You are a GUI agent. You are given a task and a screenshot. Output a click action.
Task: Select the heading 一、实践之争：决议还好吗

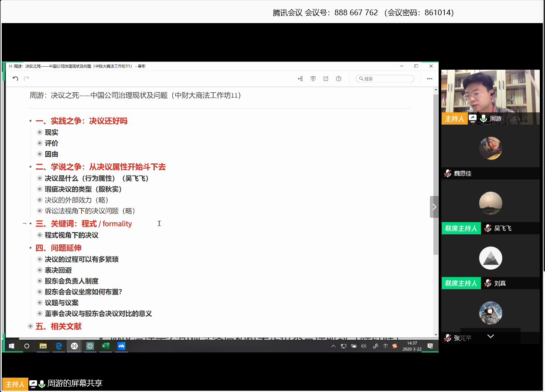click(x=81, y=121)
